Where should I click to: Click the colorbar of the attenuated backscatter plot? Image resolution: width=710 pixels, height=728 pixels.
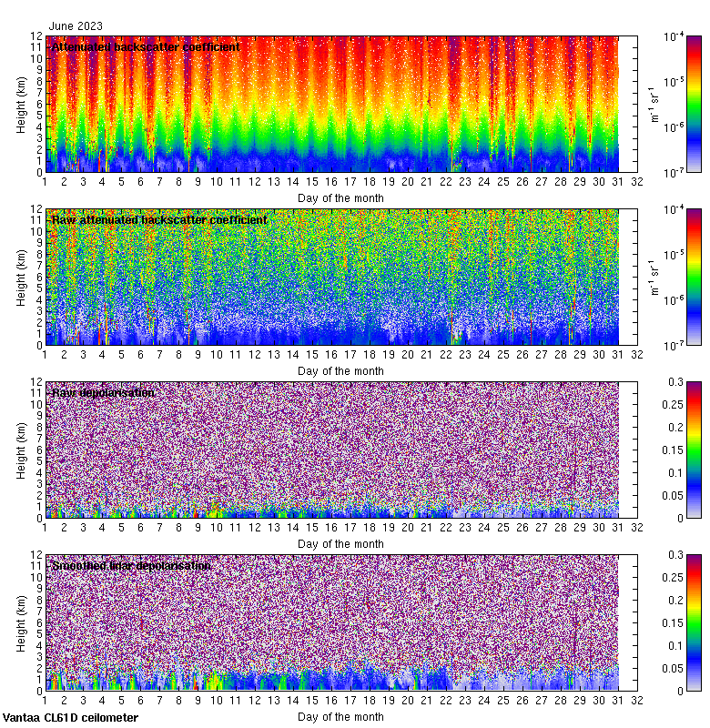(694, 104)
